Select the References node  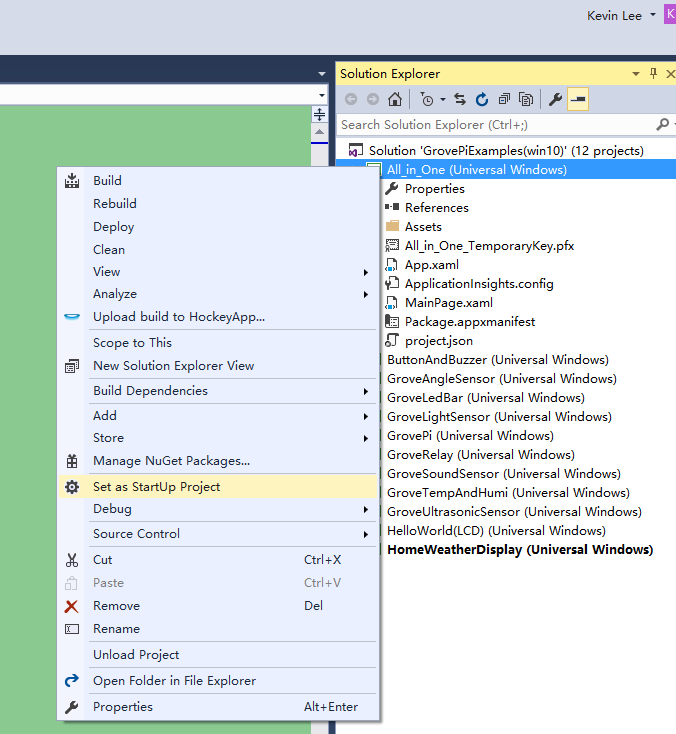(437, 208)
